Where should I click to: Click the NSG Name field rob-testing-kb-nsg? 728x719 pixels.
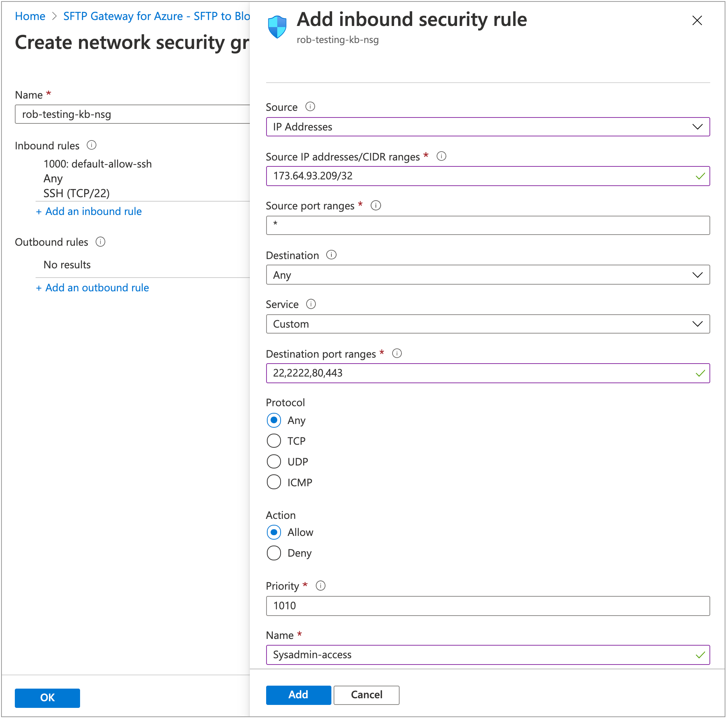coord(132,114)
